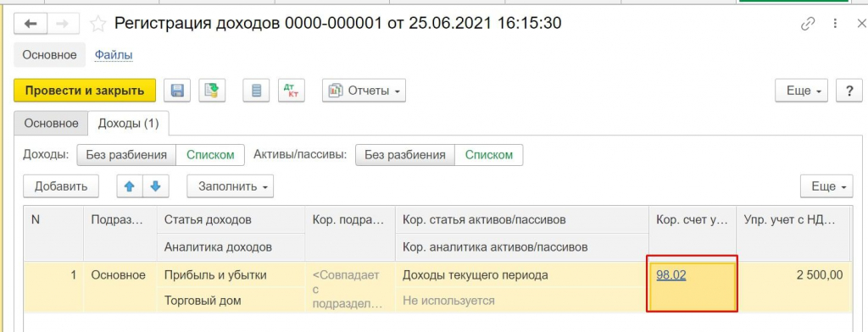Click the Добавить button
Screen dimensions: 868x332
point(61,186)
